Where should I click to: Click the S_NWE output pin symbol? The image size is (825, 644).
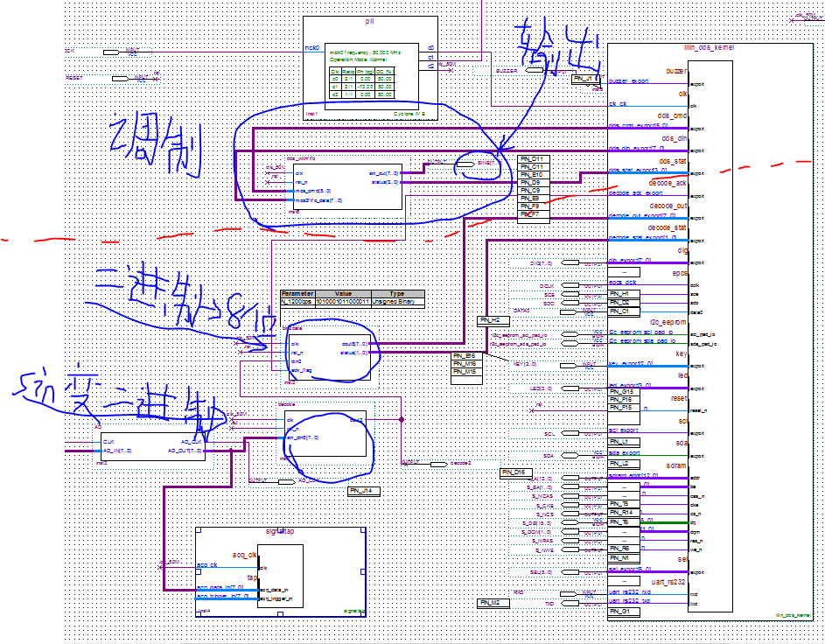coord(570,550)
